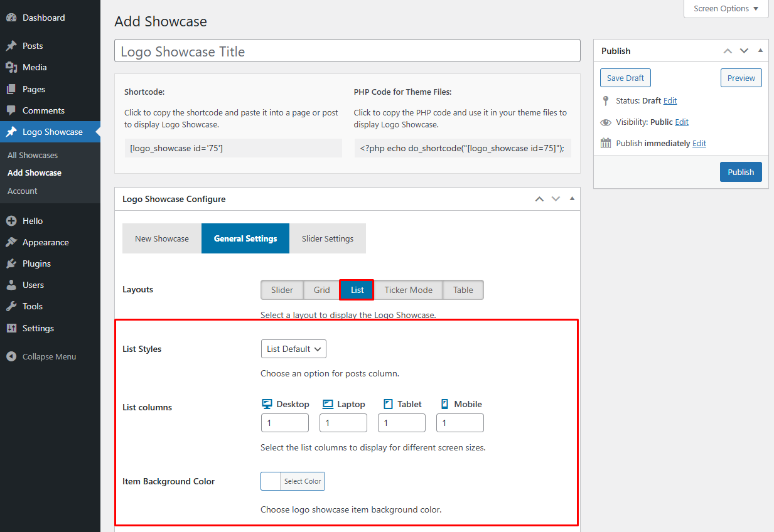
Task: Click the Dashboard gauge icon in sidebar
Action: click(11, 18)
